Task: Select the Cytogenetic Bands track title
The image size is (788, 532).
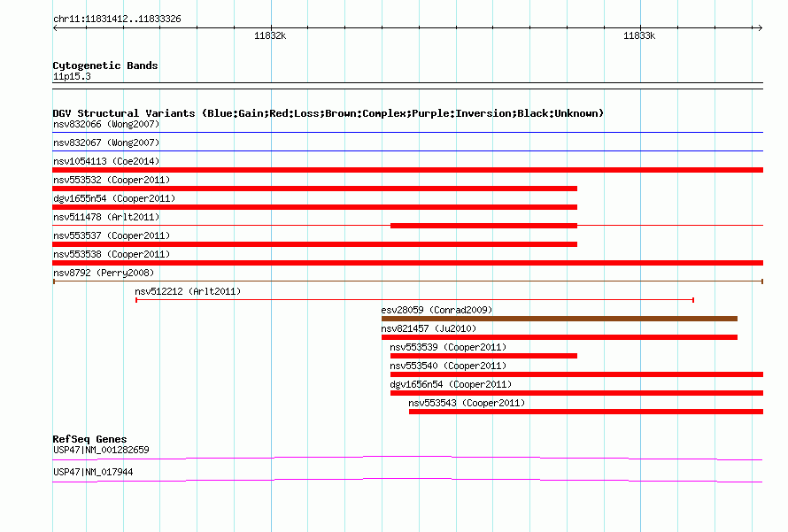Action: tap(105, 66)
